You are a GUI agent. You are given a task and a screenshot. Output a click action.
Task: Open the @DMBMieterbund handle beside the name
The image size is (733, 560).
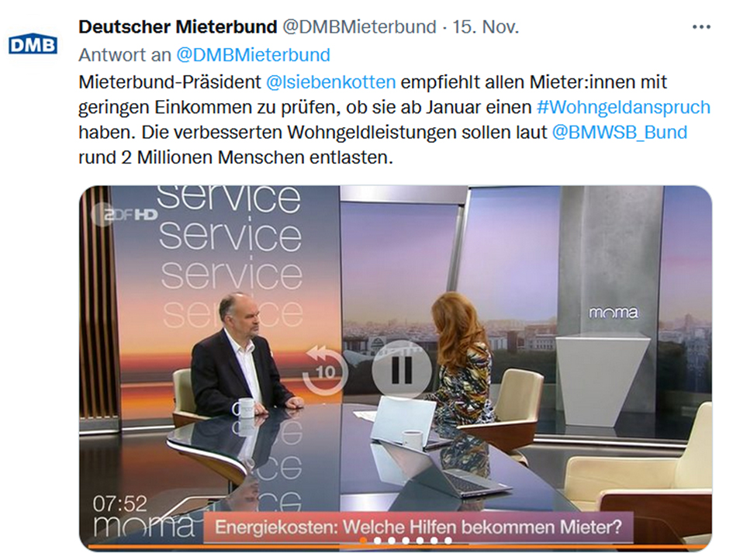(x=359, y=27)
